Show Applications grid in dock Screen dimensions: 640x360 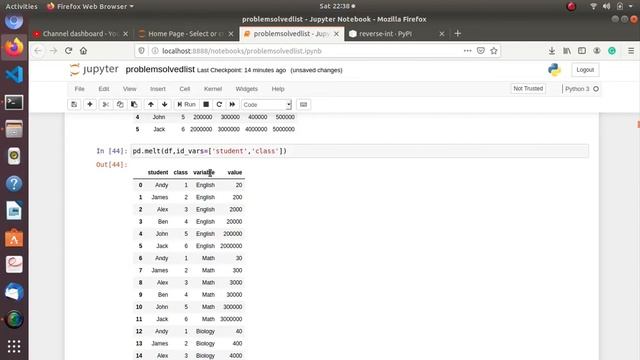tap(14, 346)
